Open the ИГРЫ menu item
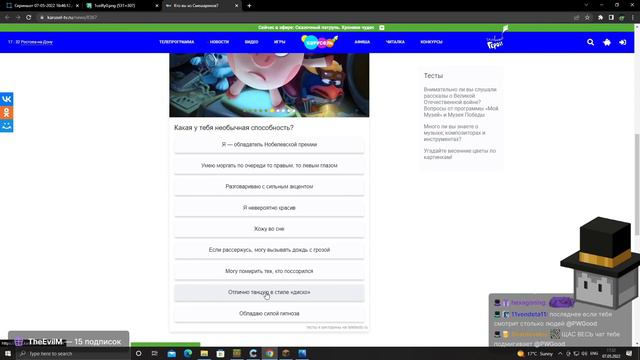640x360 pixels. [280, 42]
